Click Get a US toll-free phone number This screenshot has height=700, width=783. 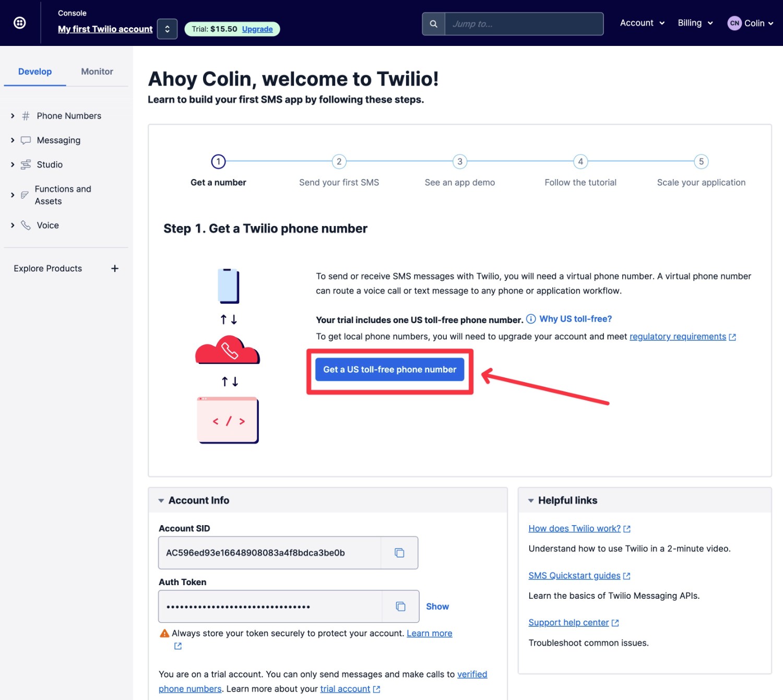389,369
